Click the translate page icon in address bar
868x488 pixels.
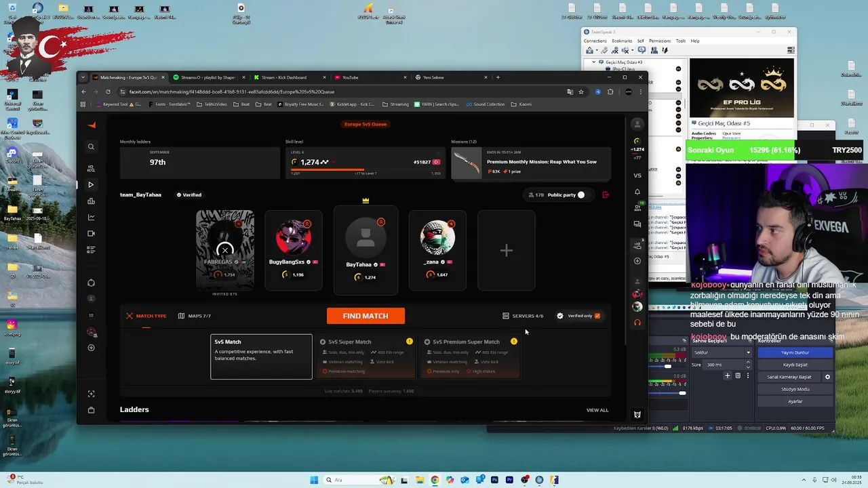(570, 91)
